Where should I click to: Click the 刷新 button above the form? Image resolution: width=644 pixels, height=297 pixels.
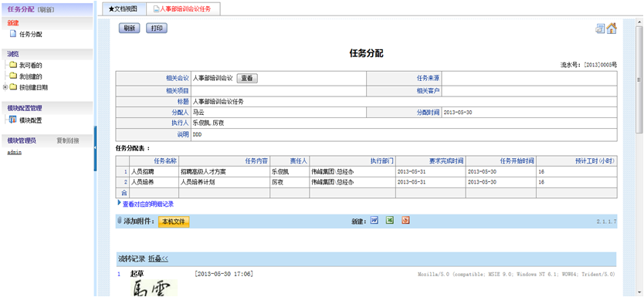pyautogui.click(x=130, y=29)
